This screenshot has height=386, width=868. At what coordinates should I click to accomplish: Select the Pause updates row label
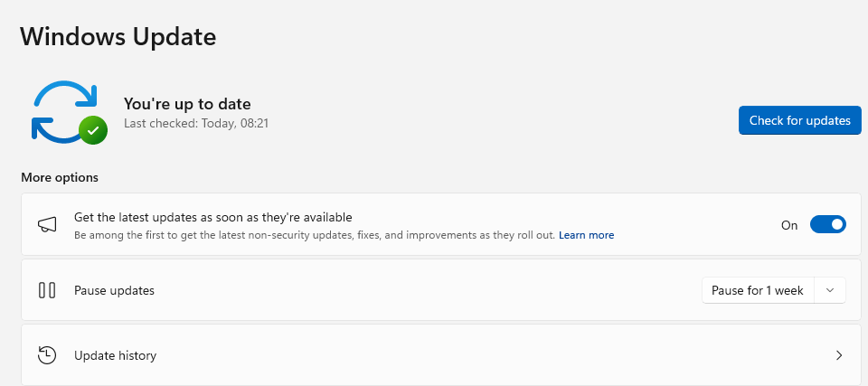pyautogui.click(x=114, y=290)
